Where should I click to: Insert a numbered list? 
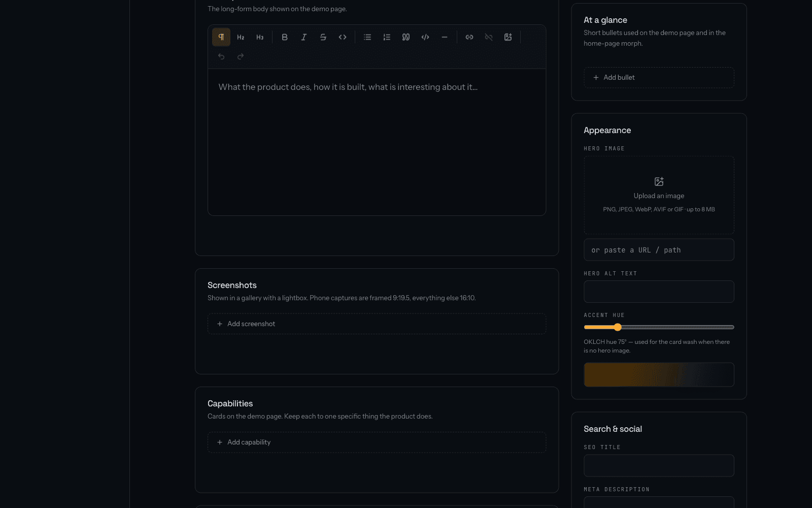387,37
